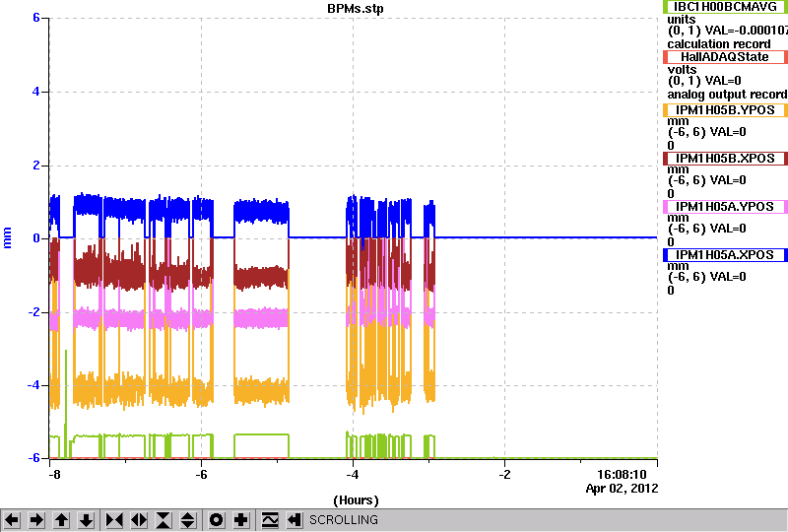Click the auto-scale circle icon in toolbar
Image resolution: width=788 pixels, height=532 pixels.
216,520
